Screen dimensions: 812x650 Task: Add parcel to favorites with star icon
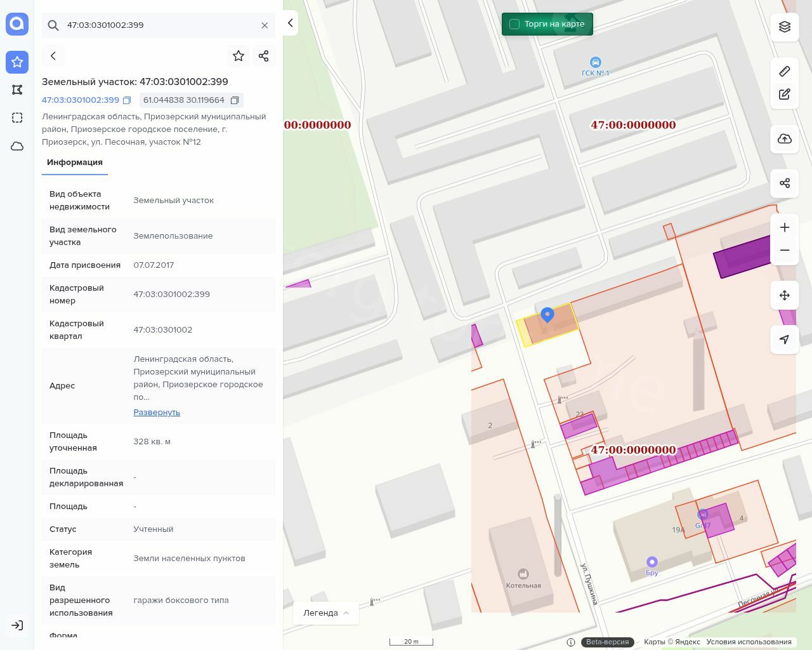pos(239,56)
